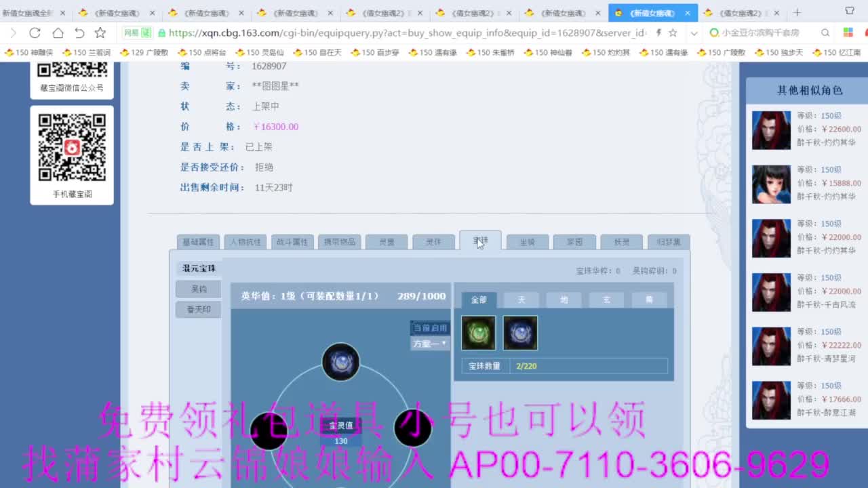This screenshot has width=868, height=488.
Task: Open the top 醉千秋 character thumbnail
Action: 770,130
